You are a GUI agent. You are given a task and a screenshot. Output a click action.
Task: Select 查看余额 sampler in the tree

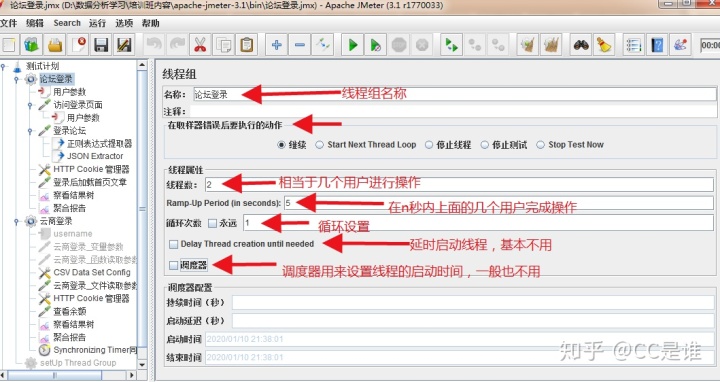(70, 311)
